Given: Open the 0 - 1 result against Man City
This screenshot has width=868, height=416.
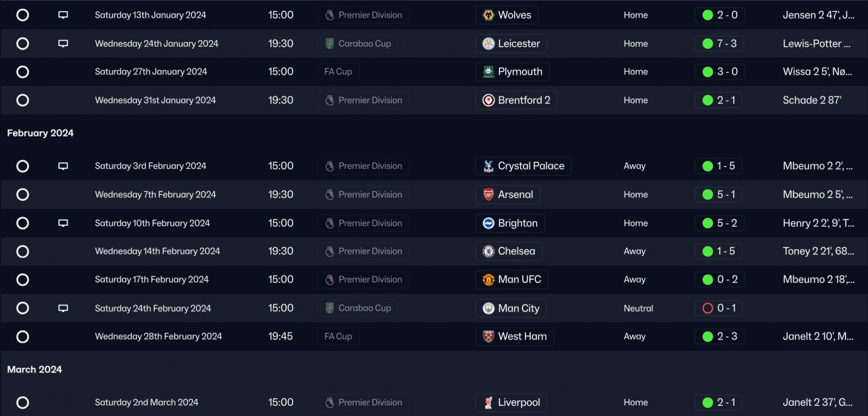Looking at the screenshot, I should pos(719,308).
